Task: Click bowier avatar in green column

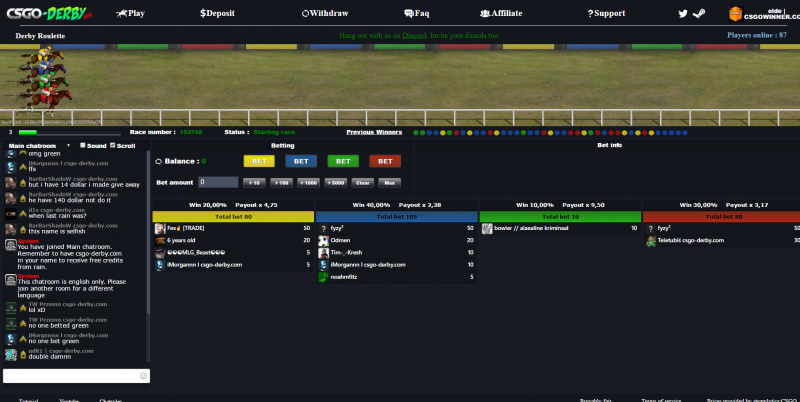Action: click(x=487, y=228)
